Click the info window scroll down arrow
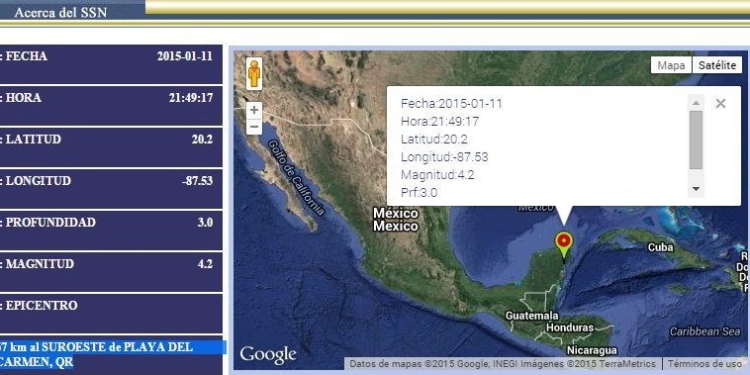This screenshot has height=375, width=750. point(696,189)
